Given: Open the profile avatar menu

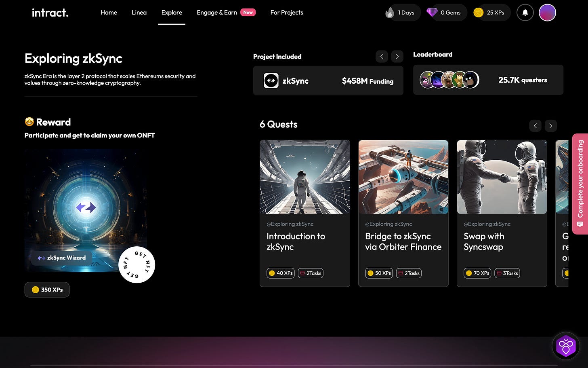Looking at the screenshot, I should coord(547,13).
